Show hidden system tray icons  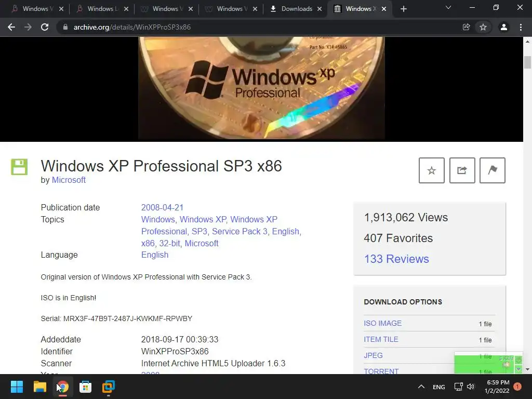421,387
